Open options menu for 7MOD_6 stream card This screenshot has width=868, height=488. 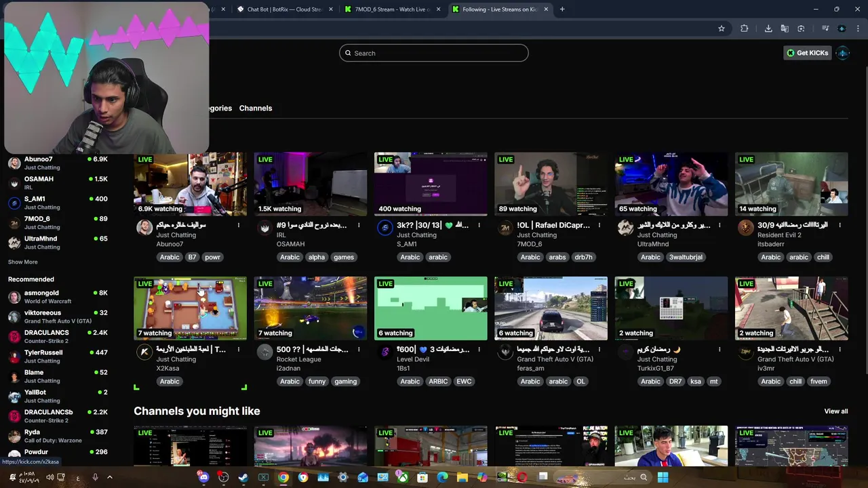[x=599, y=225]
